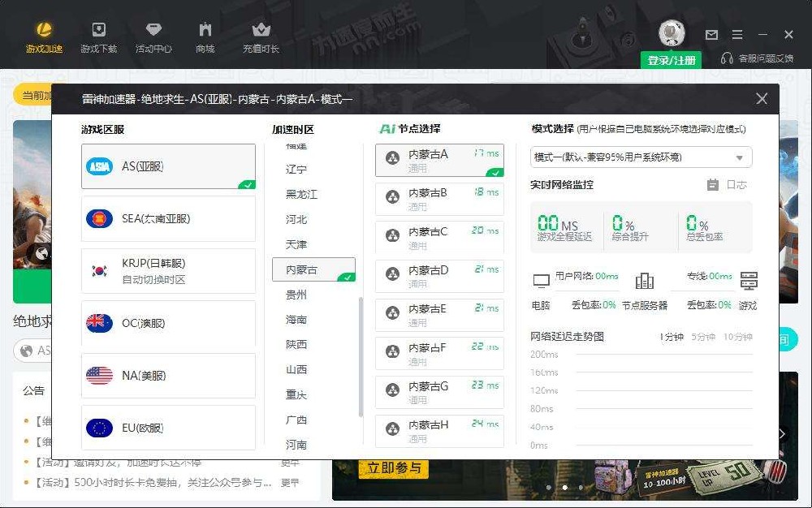Select the NA(美服) game region
The height and width of the screenshot is (508, 812).
point(168,375)
